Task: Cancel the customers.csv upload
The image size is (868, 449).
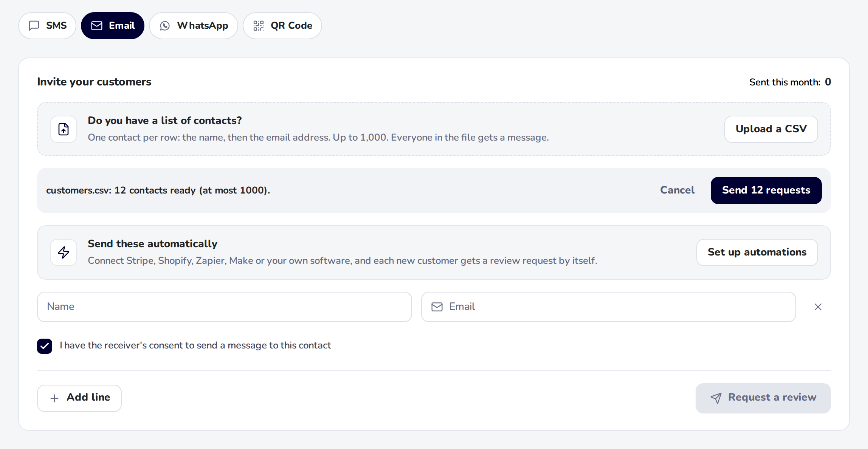Action: coord(677,190)
